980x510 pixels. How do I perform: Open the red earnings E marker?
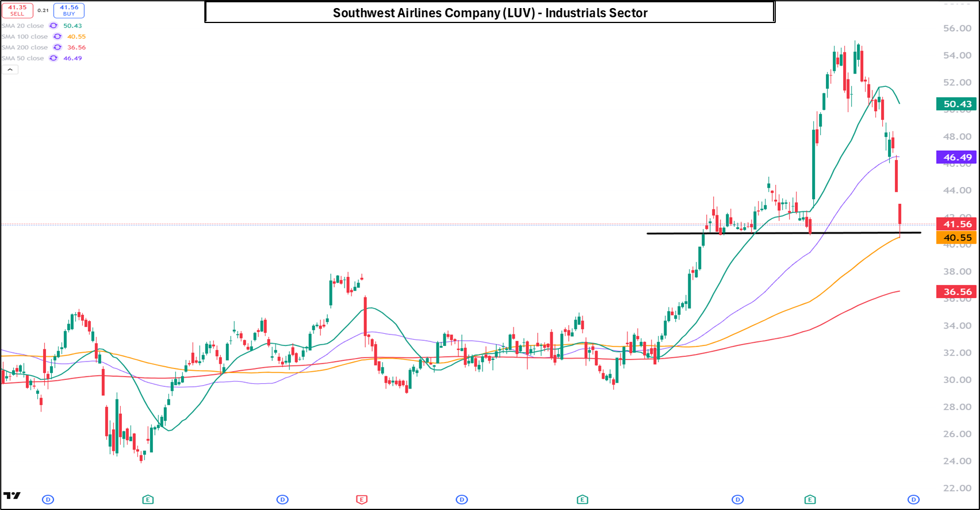[x=362, y=500]
